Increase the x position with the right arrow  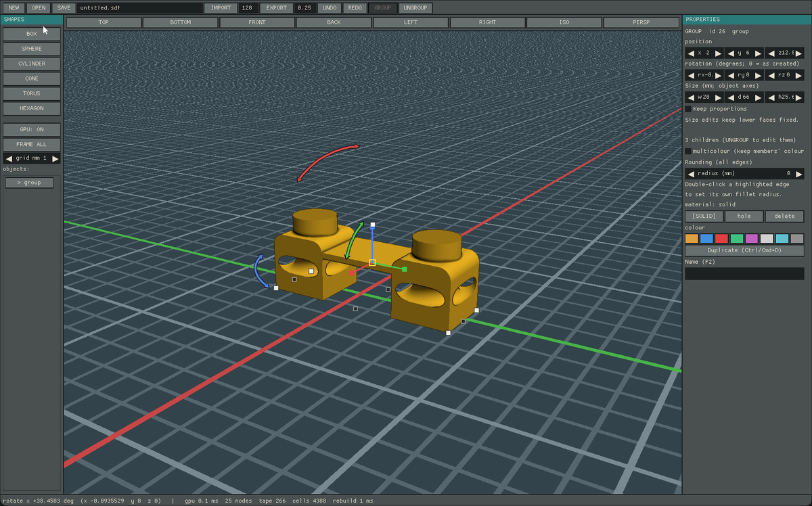click(719, 53)
